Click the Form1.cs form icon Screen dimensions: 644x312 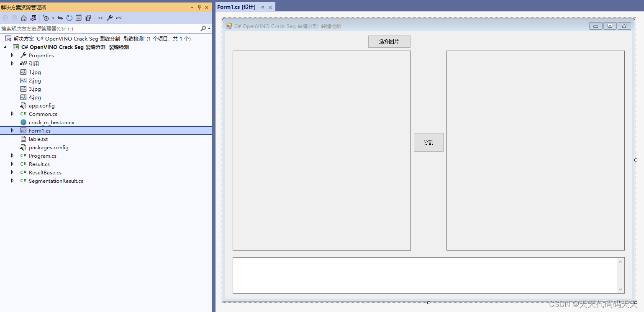coord(23,130)
